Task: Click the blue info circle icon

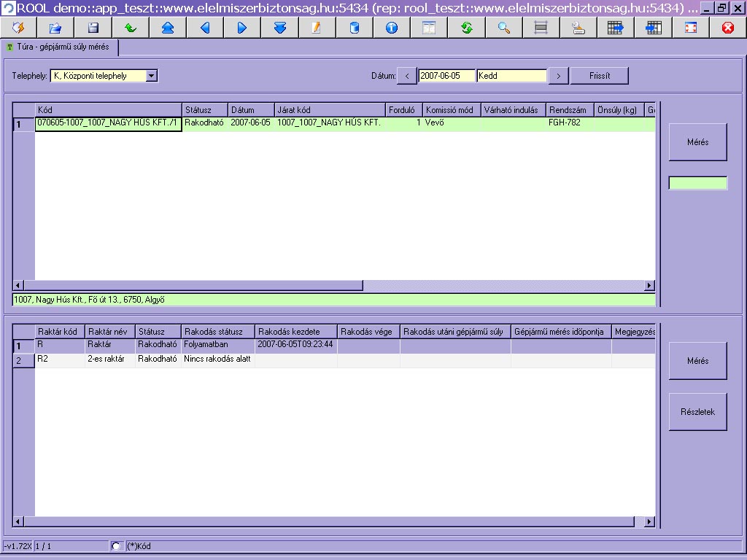Action: [392, 28]
